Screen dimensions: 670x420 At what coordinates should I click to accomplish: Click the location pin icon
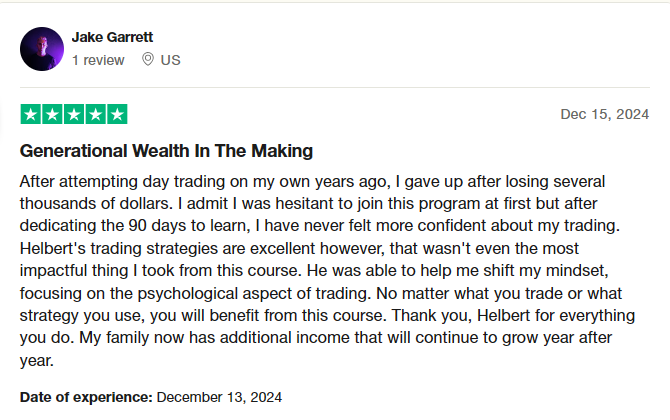coord(148,59)
